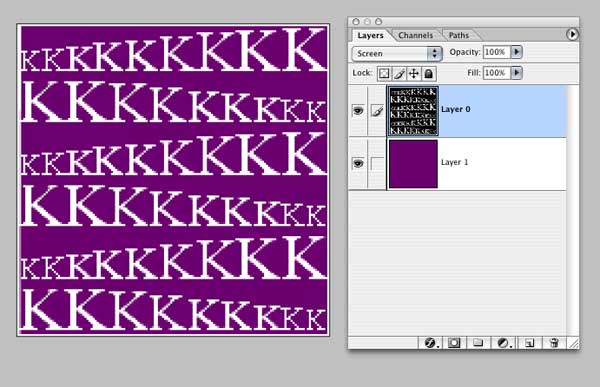The width and height of the screenshot is (600, 387).
Task: Switch to the Paths tab
Action: point(458,36)
